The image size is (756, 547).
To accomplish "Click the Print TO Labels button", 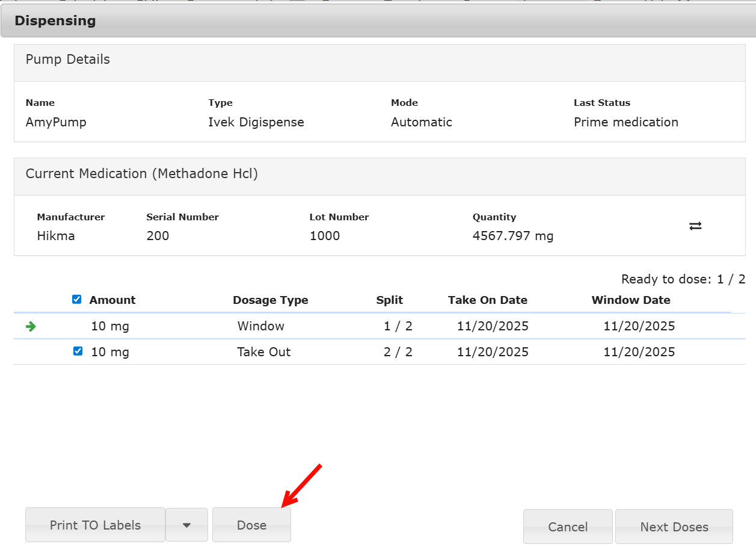I will (95, 525).
